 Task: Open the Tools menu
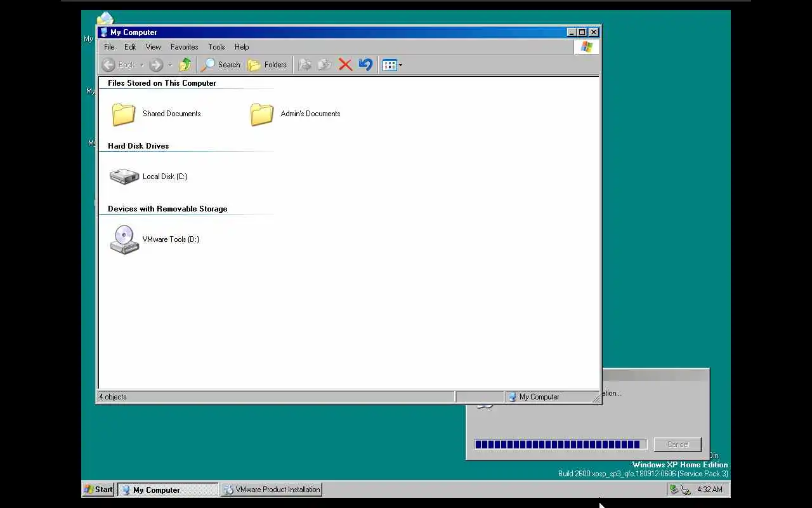[216, 47]
